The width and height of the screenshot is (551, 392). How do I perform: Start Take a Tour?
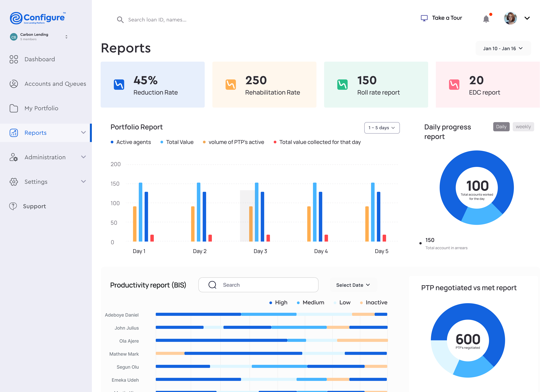point(447,18)
